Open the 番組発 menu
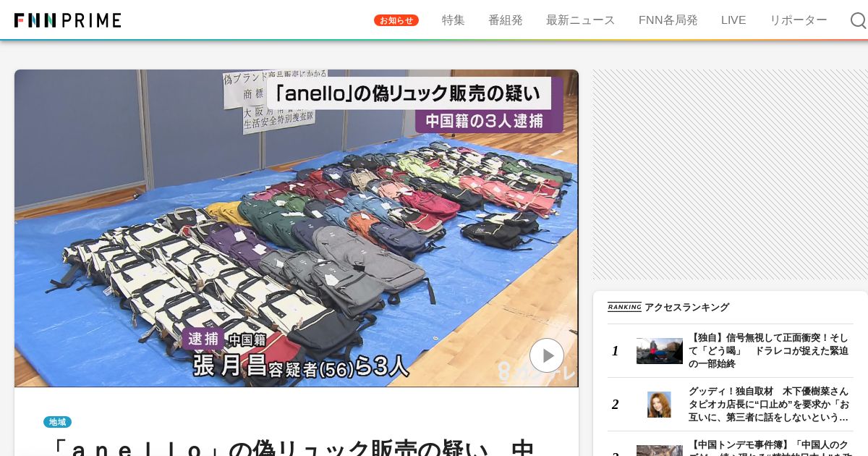 (x=506, y=20)
